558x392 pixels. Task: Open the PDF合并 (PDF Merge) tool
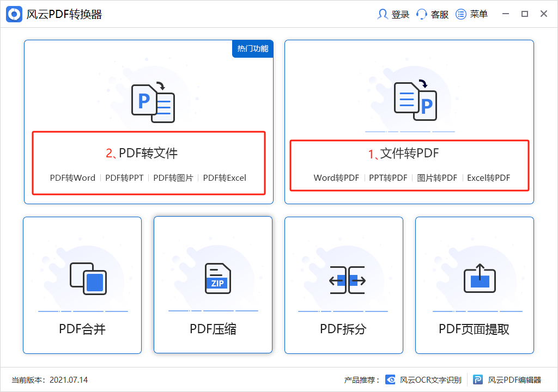(x=82, y=285)
